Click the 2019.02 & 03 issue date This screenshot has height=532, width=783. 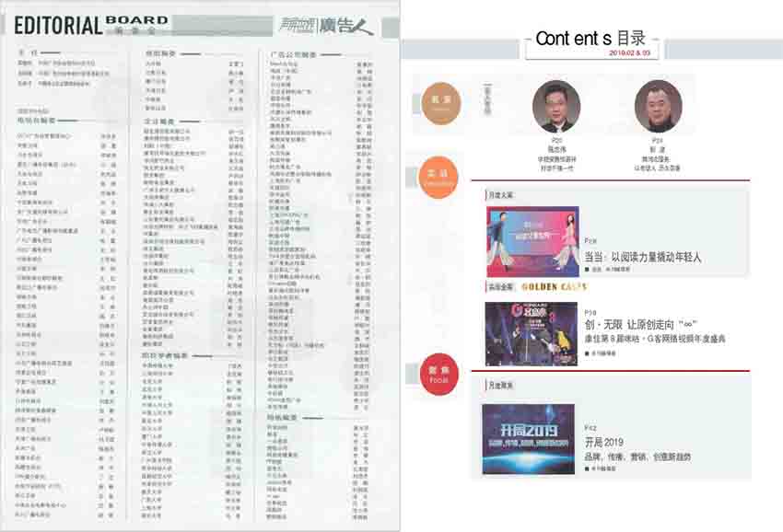tap(629, 53)
